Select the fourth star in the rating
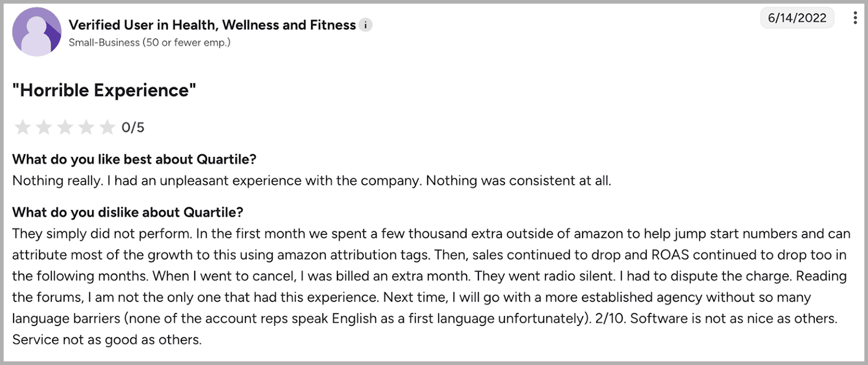This screenshot has width=868, height=365. [86, 127]
